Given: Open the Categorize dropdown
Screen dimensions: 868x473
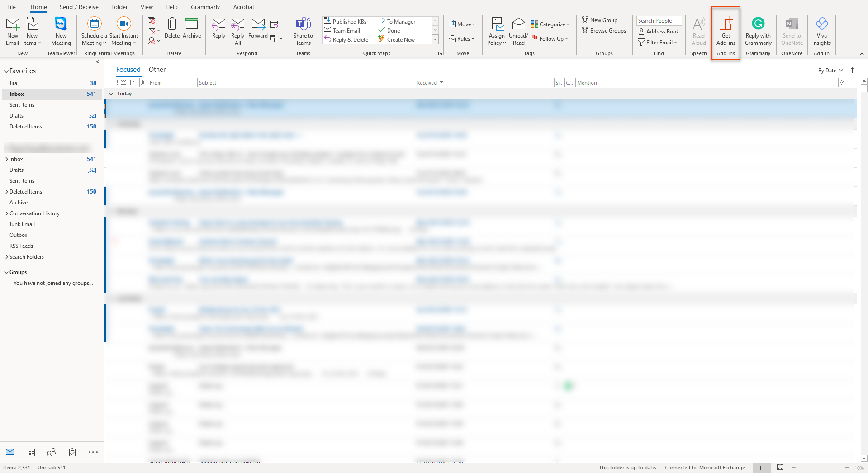Looking at the screenshot, I should click(550, 24).
